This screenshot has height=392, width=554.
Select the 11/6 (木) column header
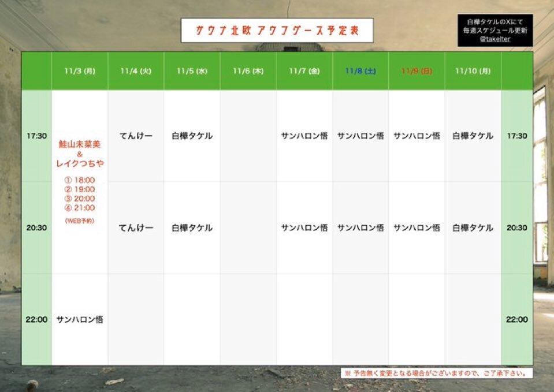coord(248,71)
